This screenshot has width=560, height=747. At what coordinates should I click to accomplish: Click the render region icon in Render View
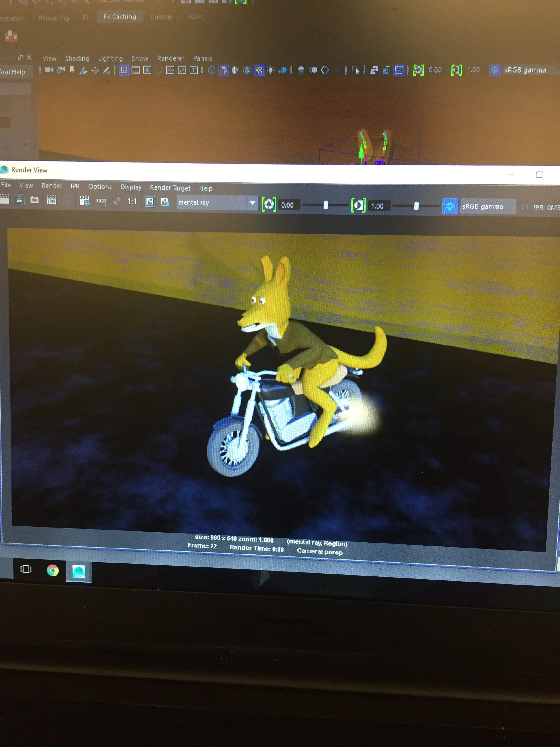pos(19,199)
